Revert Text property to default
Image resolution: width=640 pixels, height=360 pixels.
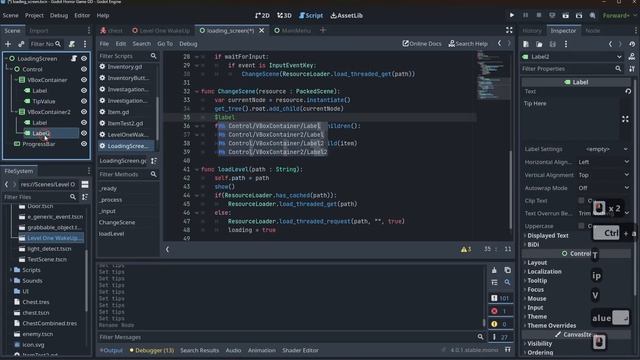628,91
